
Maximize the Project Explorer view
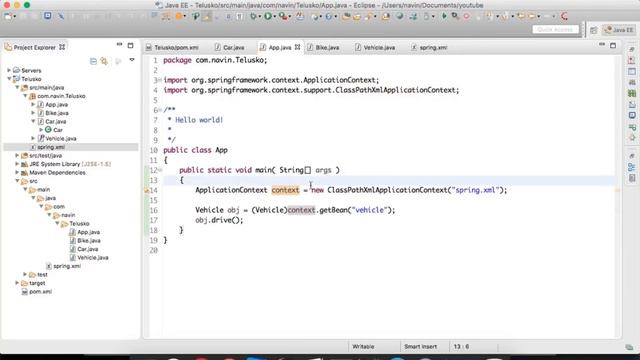point(131,45)
